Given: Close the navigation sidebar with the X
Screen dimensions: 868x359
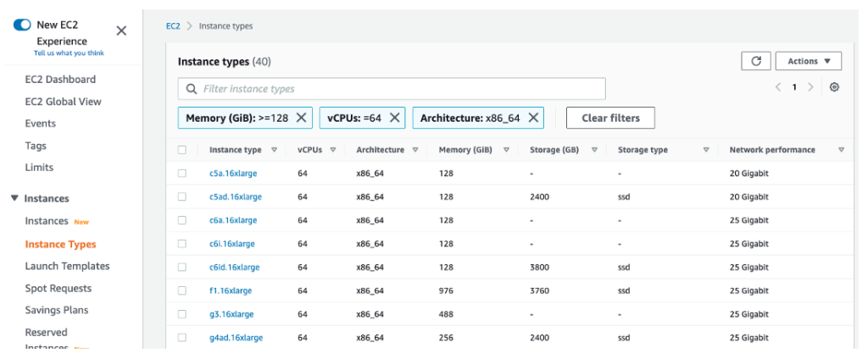Looking at the screenshot, I should tap(121, 31).
